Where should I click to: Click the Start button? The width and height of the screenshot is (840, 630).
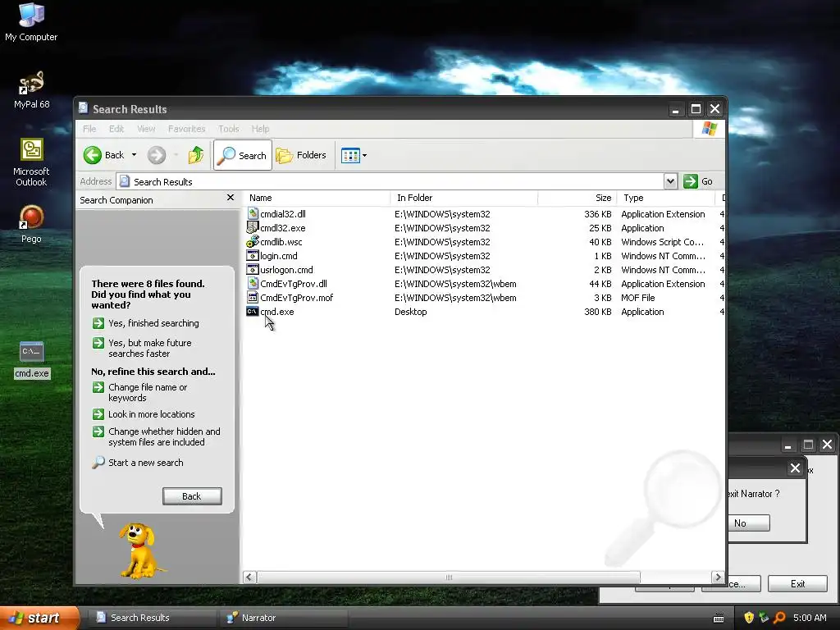coord(39,618)
